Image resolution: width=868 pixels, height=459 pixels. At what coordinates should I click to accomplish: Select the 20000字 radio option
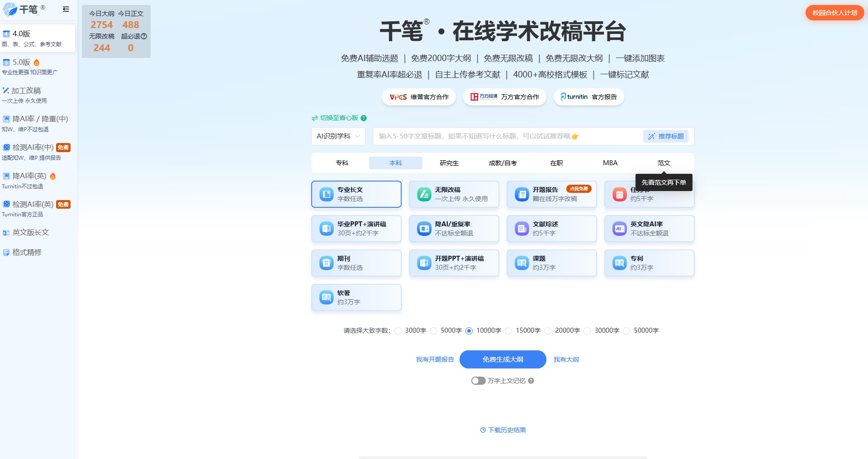click(548, 331)
